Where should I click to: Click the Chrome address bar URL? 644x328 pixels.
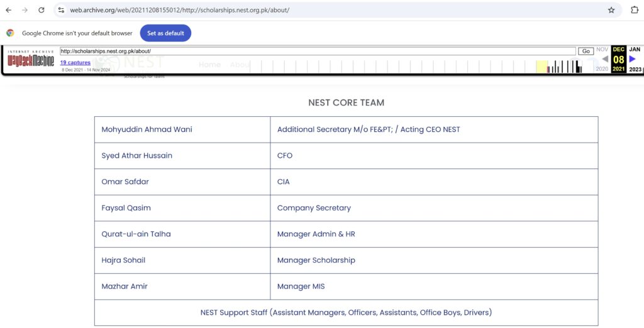click(x=179, y=10)
